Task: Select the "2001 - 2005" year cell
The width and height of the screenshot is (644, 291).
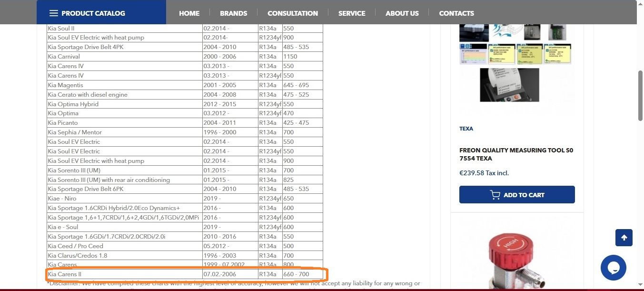Action: pyautogui.click(x=230, y=85)
